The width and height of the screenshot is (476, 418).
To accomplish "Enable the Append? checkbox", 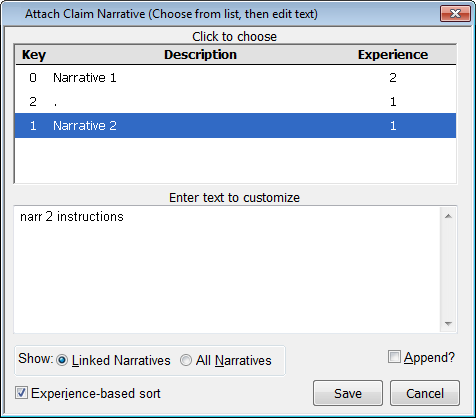I will pyautogui.click(x=394, y=357).
